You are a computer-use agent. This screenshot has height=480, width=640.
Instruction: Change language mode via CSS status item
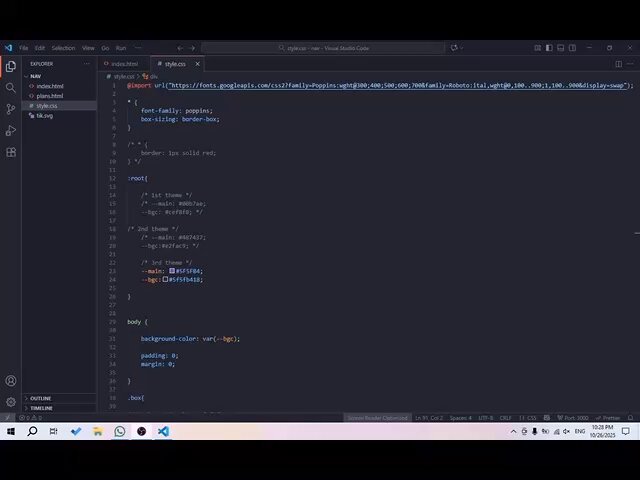tap(527, 418)
